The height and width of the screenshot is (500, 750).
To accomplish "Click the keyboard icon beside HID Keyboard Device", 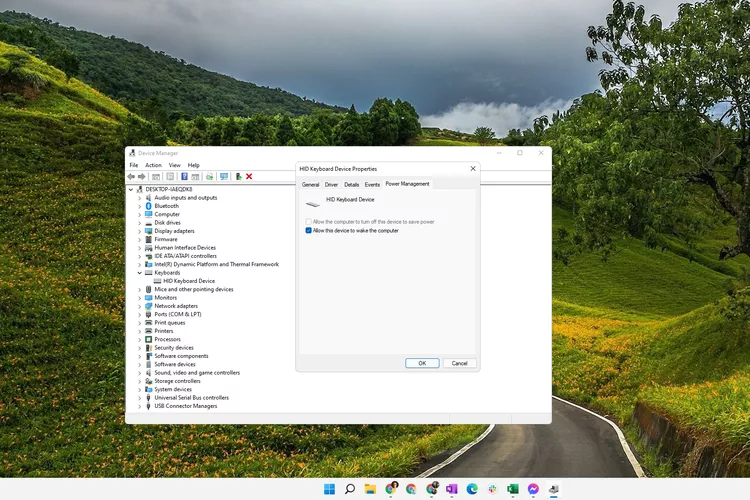I will click(157, 281).
